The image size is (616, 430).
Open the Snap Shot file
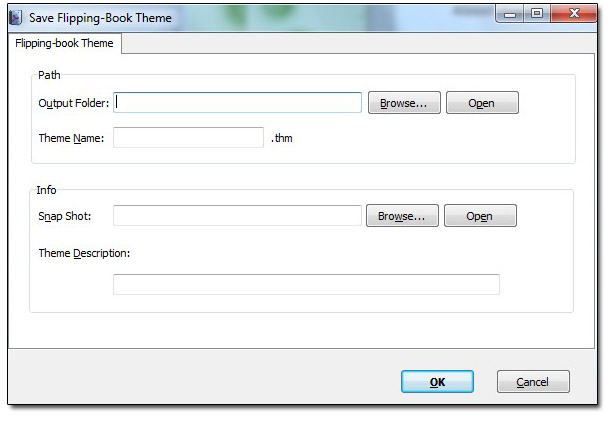[x=480, y=215]
